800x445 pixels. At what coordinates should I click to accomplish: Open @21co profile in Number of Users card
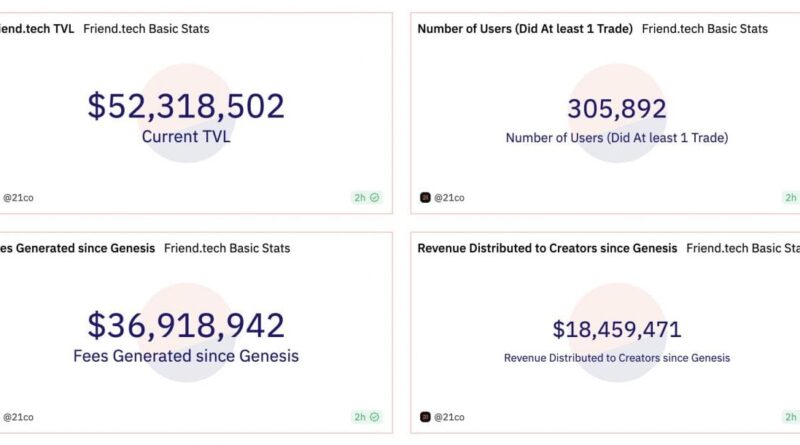point(450,197)
